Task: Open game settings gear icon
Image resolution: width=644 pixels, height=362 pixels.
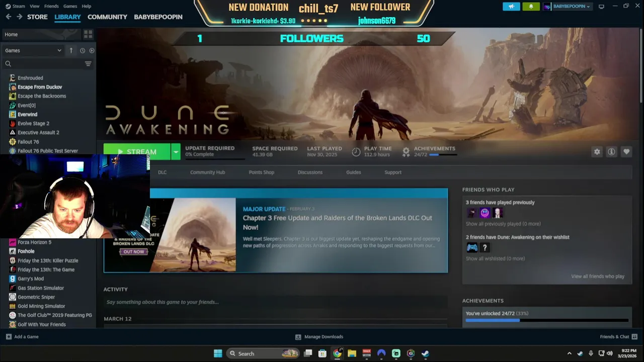Action: [597, 152]
